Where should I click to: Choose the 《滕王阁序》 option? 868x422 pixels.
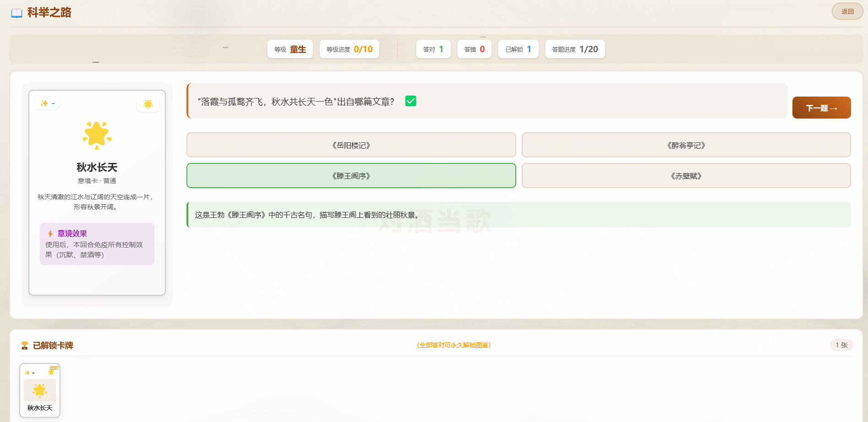[x=351, y=176]
